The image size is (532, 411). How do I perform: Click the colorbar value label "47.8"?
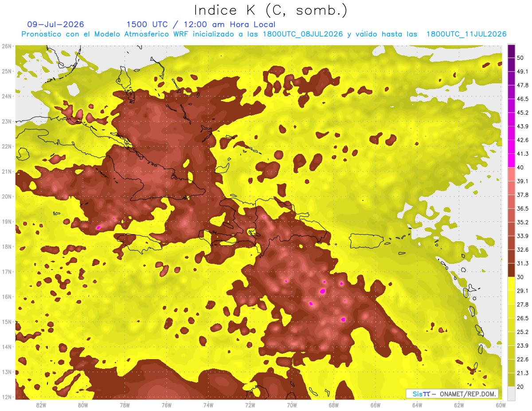(523, 85)
